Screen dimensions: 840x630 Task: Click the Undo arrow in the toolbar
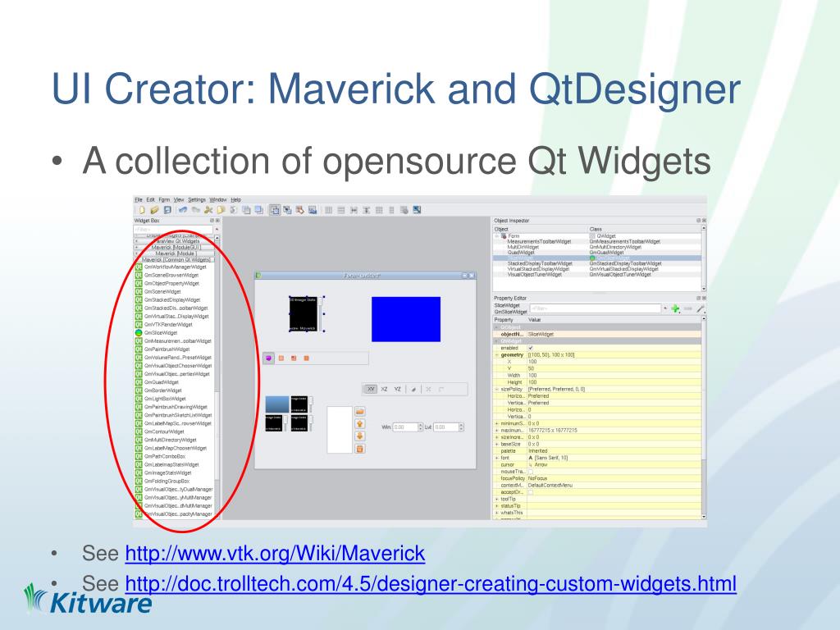[x=183, y=210]
